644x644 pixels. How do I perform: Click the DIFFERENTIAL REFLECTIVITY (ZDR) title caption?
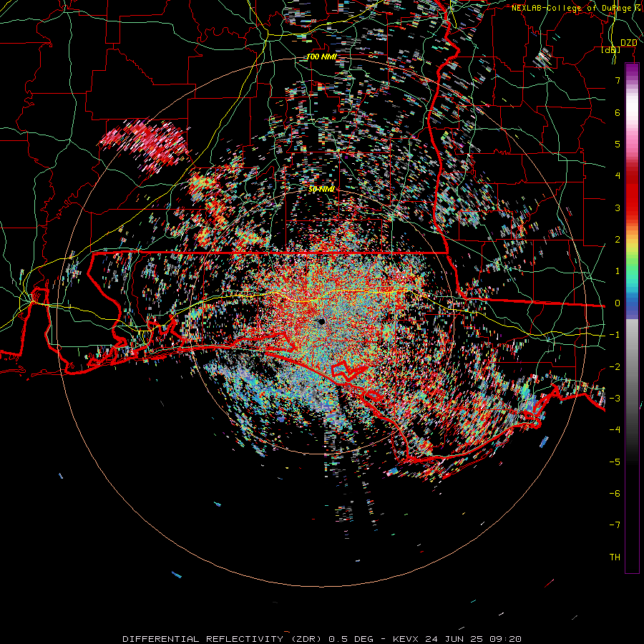(x=322, y=639)
